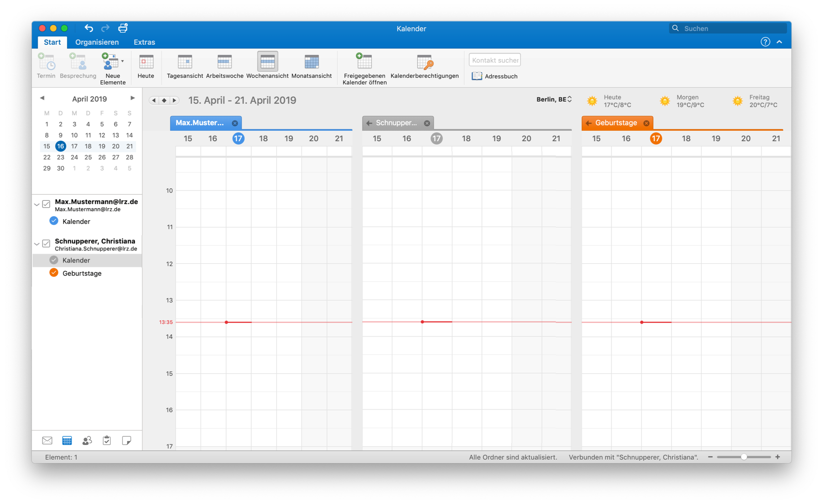Open the Adressbuch

tap(495, 76)
